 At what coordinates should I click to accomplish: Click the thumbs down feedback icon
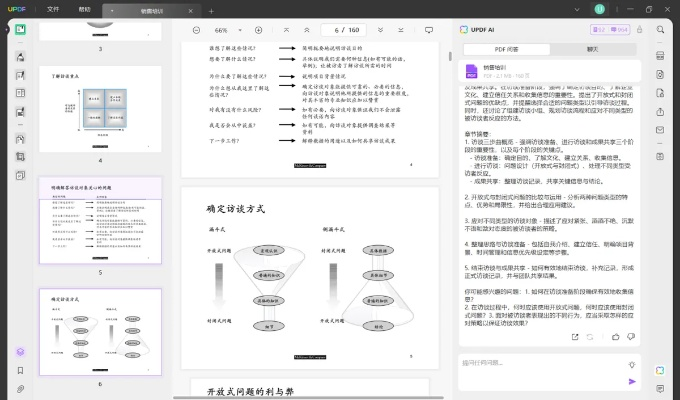click(x=630, y=337)
